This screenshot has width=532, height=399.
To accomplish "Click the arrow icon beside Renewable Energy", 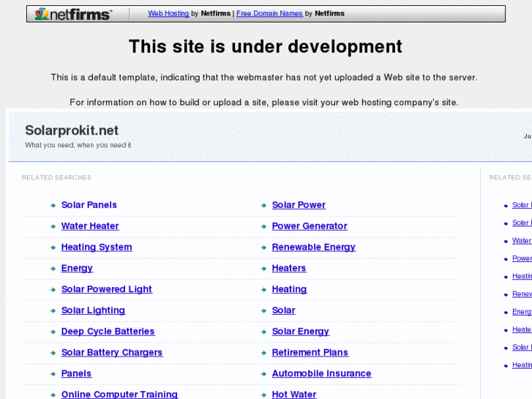I will tap(263, 247).
